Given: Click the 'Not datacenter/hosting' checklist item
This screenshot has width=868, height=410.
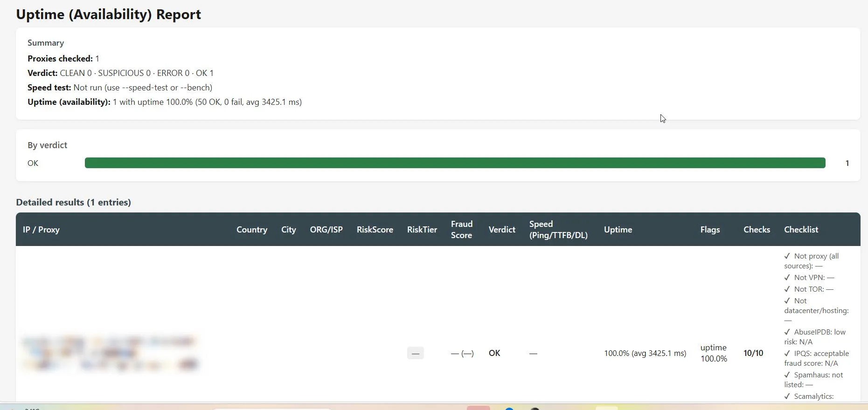Looking at the screenshot, I should [x=816, y=310].
